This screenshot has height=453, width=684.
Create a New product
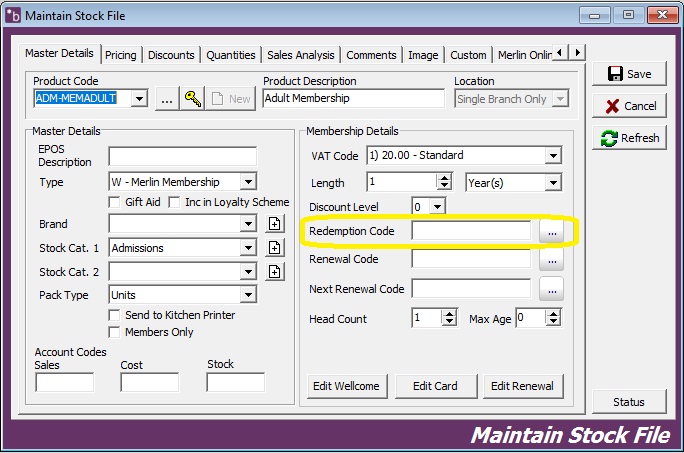coord(231,99)
